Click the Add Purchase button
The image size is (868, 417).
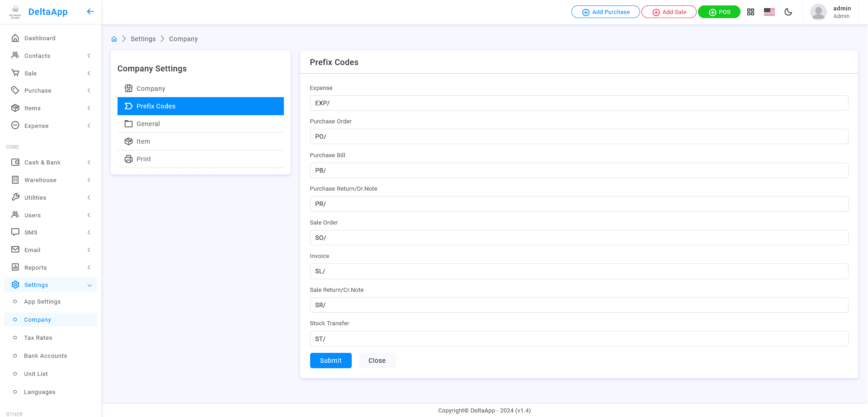[606, 12]
